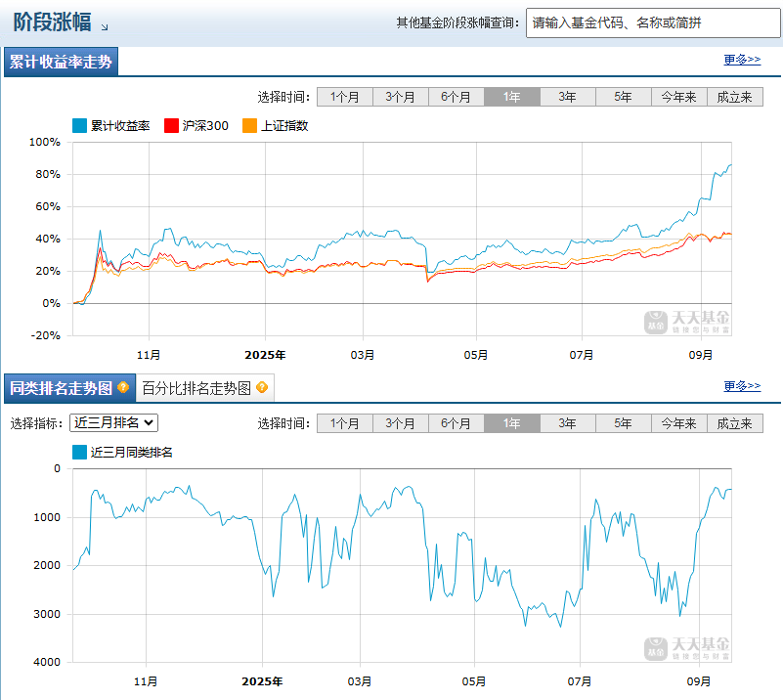Switch to the 同类排名走势图 tab
Viewport: 783px width, 700px height.
(70, 388)
